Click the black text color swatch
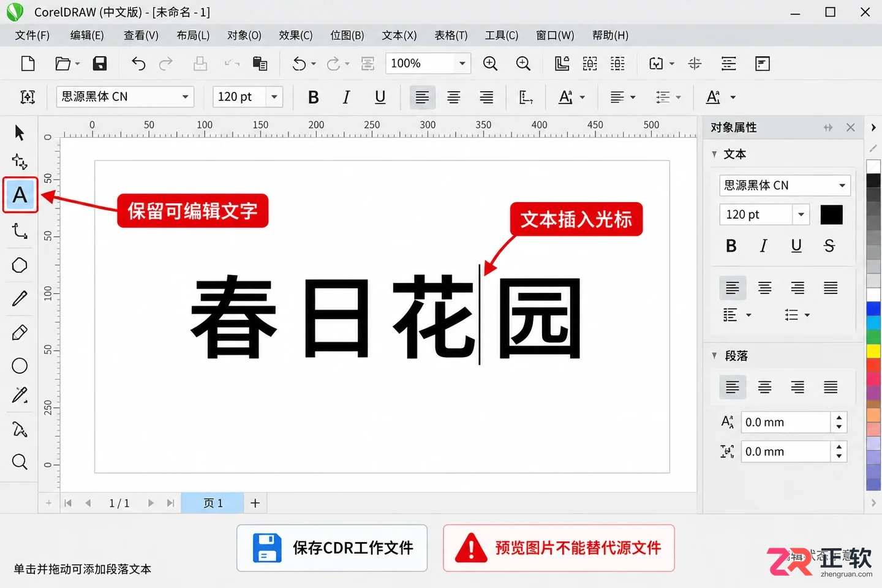The image size is (882, 588). tap(831, 215)
